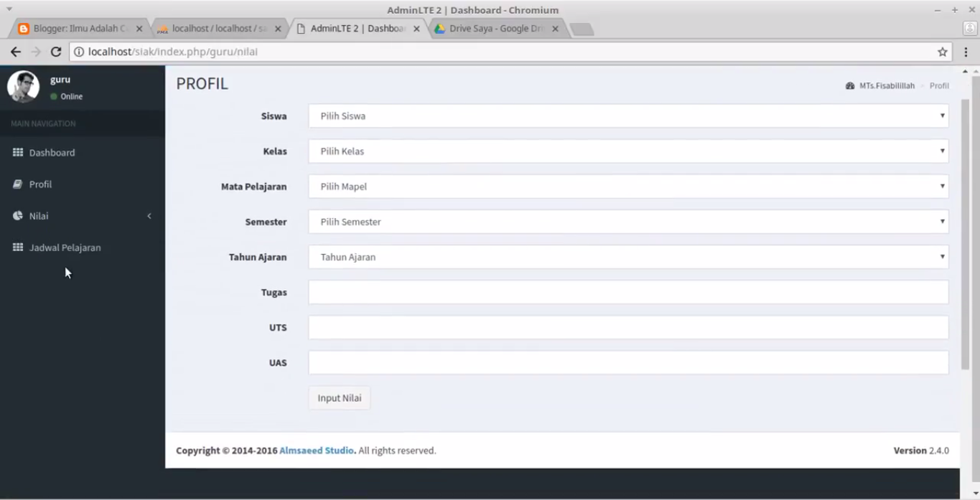Click into the Tugas input field
Viewport: 980px width, 500px height.
pyautogui.click(x=628, y=292)
